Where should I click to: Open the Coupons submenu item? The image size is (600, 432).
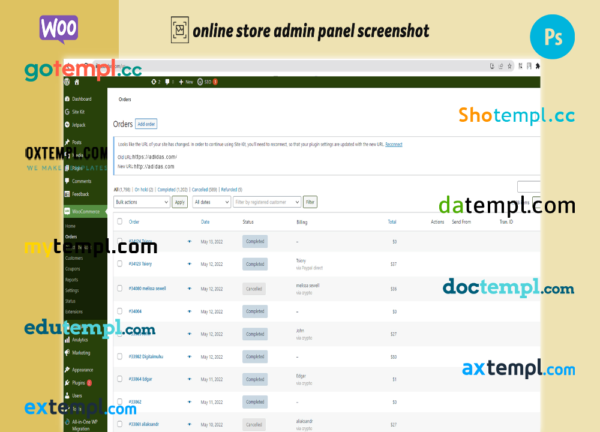tap(73, 269)
